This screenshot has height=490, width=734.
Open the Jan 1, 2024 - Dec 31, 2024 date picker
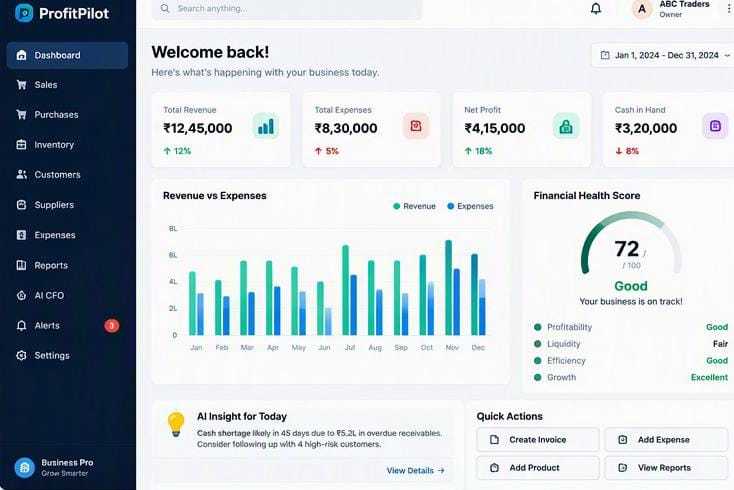click(x=663, y=55)
